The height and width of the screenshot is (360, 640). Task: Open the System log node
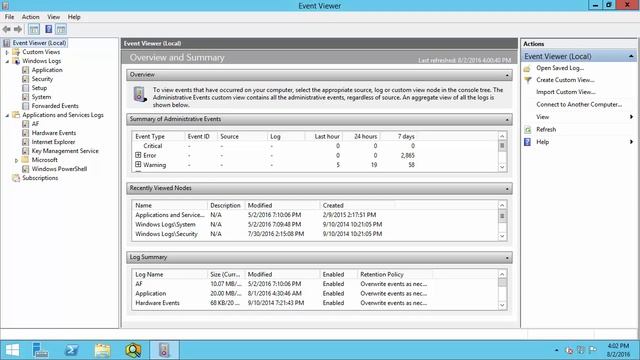pos(41,97)
